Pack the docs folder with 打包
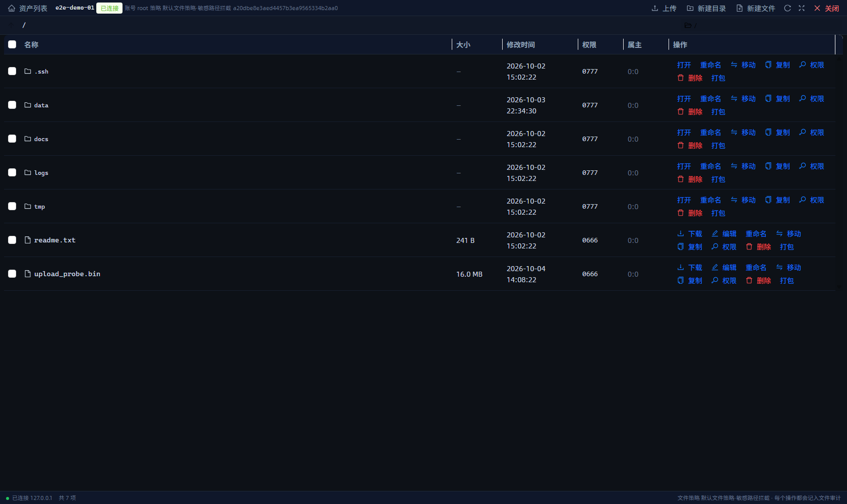Viewport: 847px width, 504px height. click(x=718, y=146)
